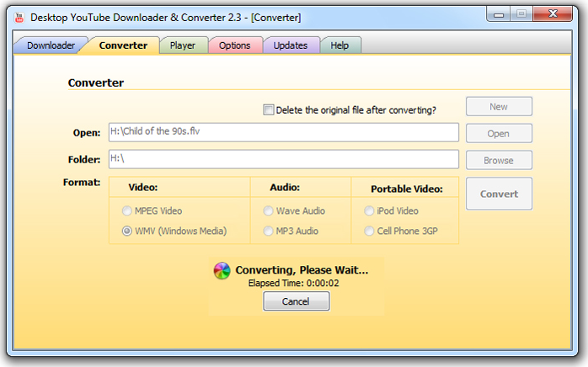Select the MPEG Video format option
588x367 pixels.
(x=127, y=211)
